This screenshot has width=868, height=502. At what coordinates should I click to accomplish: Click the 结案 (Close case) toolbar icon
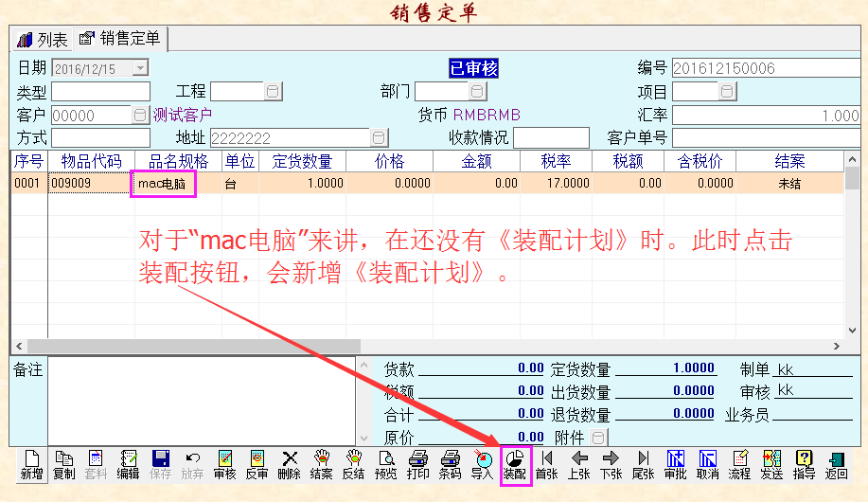click(321, 465)
